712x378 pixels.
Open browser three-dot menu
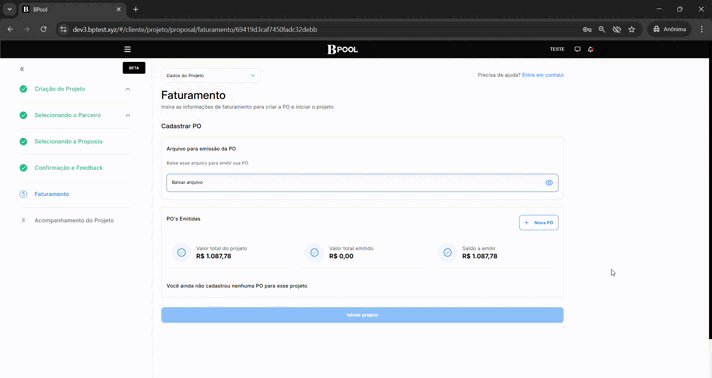pyautogui.click(x=702, y=29)
